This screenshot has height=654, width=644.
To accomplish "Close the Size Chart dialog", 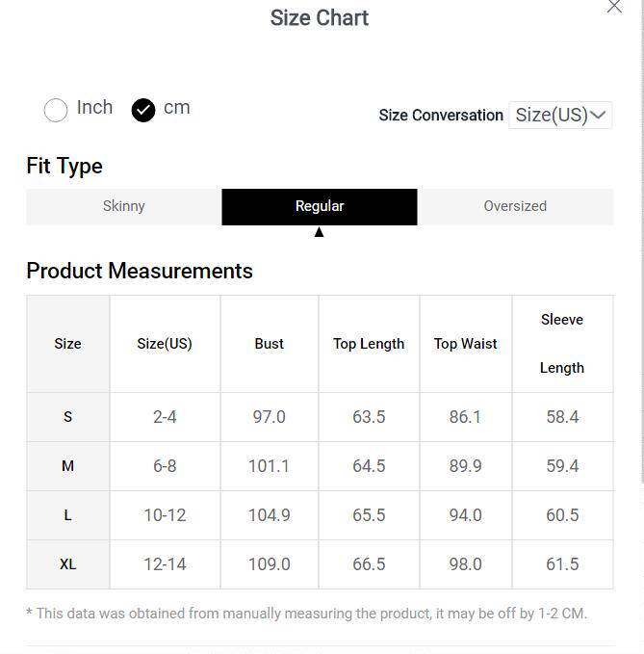I will 614,7.
